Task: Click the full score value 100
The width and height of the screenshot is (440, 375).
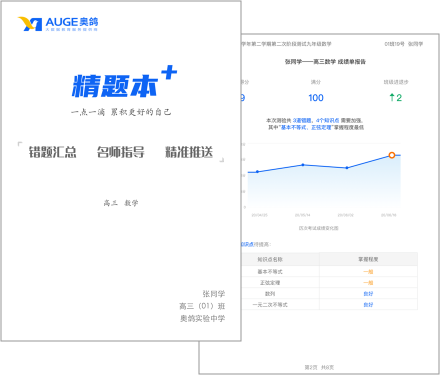Action: 316,98
